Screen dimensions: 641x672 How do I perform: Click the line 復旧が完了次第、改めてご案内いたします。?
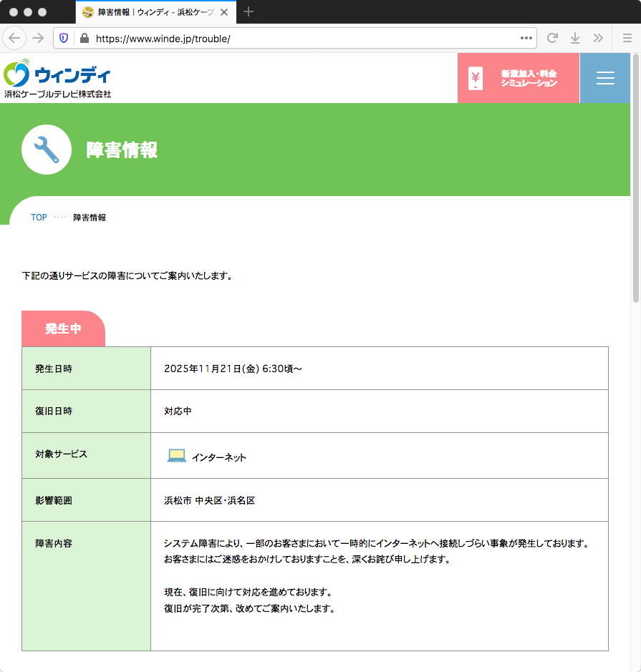250,608
